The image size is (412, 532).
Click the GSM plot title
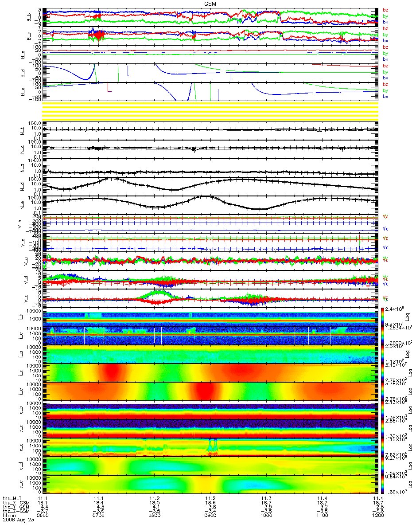210,4
